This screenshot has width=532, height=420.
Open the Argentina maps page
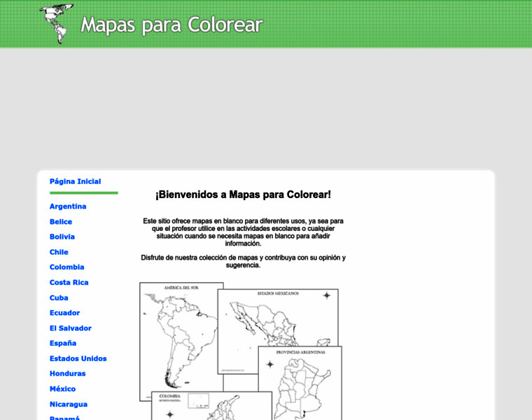(68, 206)
